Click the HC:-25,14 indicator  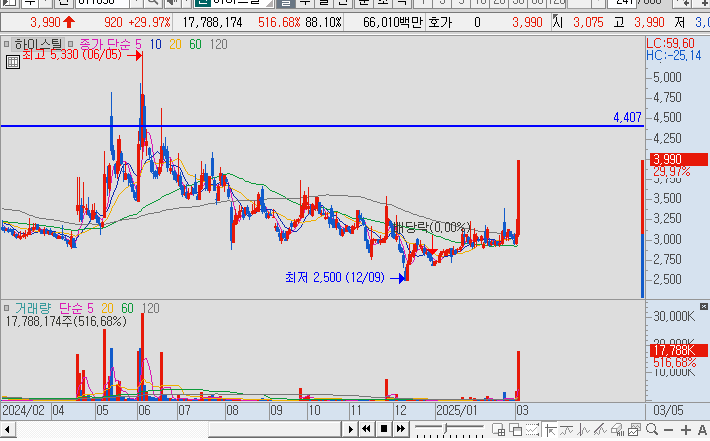click(x=674, y=56)
